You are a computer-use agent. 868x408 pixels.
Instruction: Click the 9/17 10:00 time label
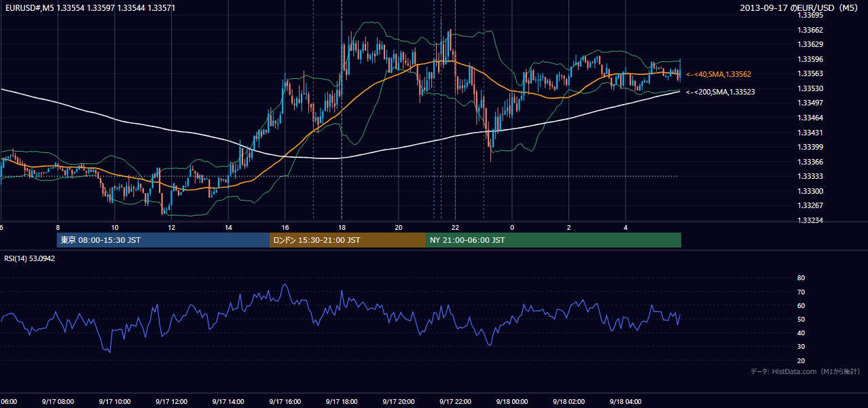pos(114,402)
